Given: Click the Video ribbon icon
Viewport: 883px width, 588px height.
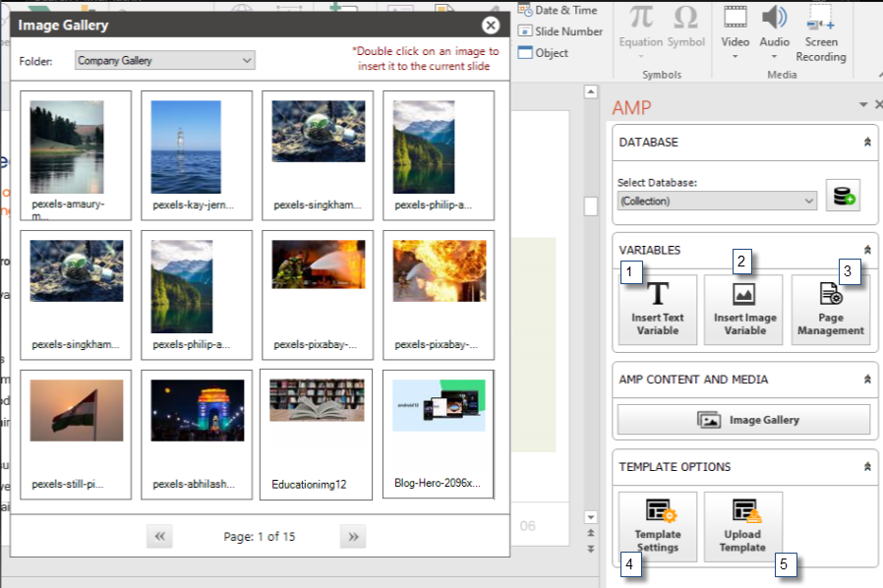Looking at the screenshot, I should (735, 18).
